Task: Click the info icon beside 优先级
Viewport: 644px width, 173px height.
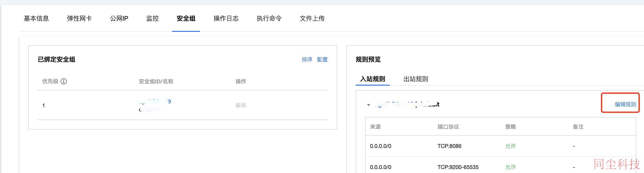Action: (x=64, y=81)
